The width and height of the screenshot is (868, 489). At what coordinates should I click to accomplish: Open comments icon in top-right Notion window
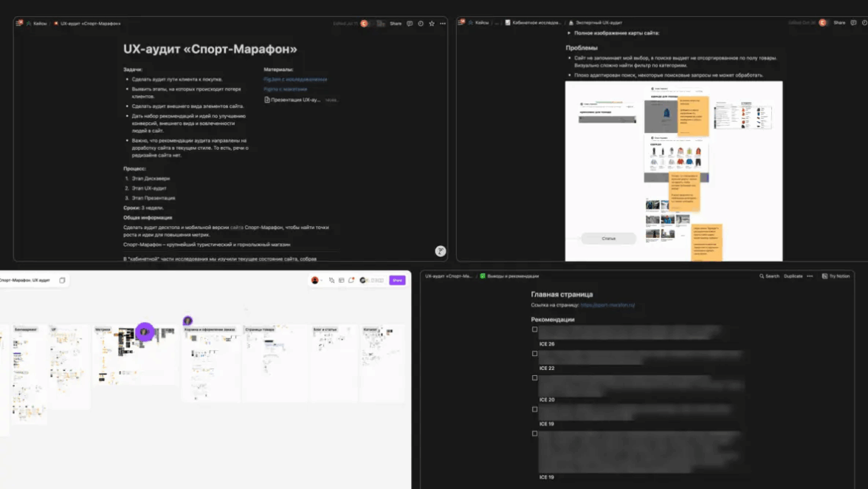tap(853, 23)
